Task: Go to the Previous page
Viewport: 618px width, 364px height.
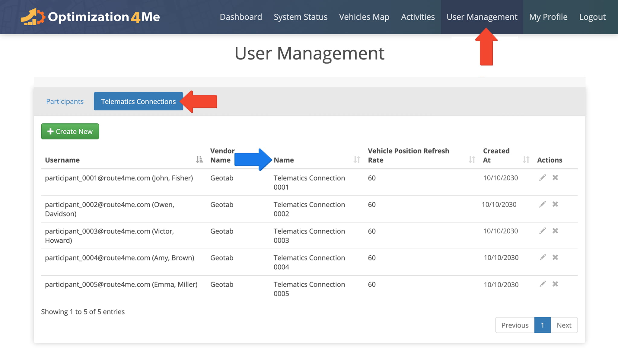Action: (515, 325)
